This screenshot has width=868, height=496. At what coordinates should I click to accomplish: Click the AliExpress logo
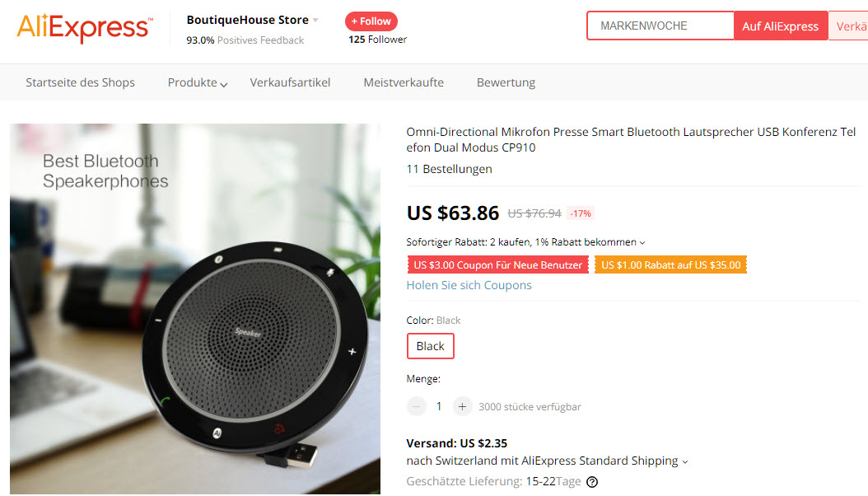click(x=83, y=27)
